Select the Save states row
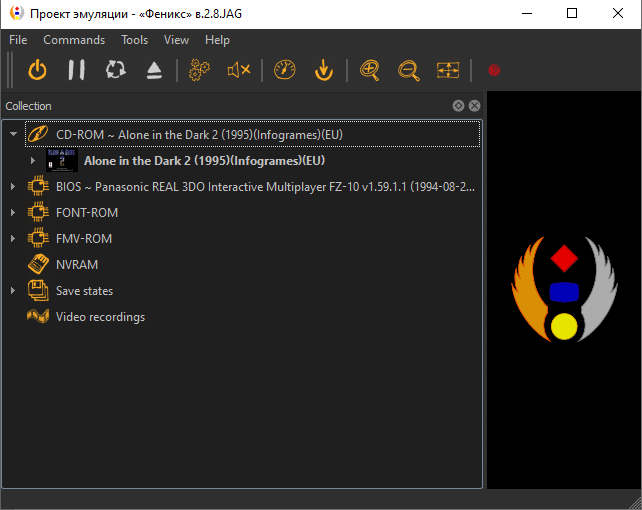This screenshot has height=510, width=642. click(253, 291)
